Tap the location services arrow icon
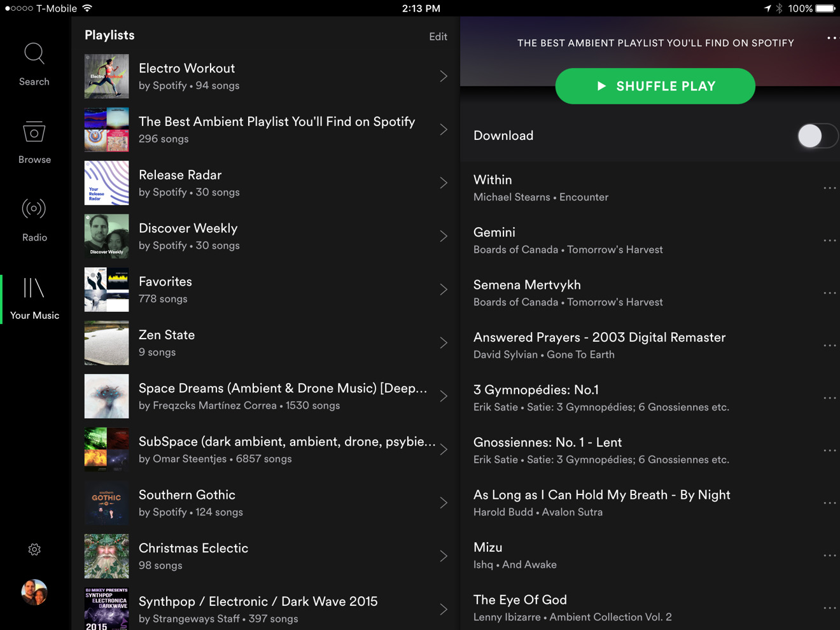This screenshot has height=630, width=840. [x=767, y=8]
